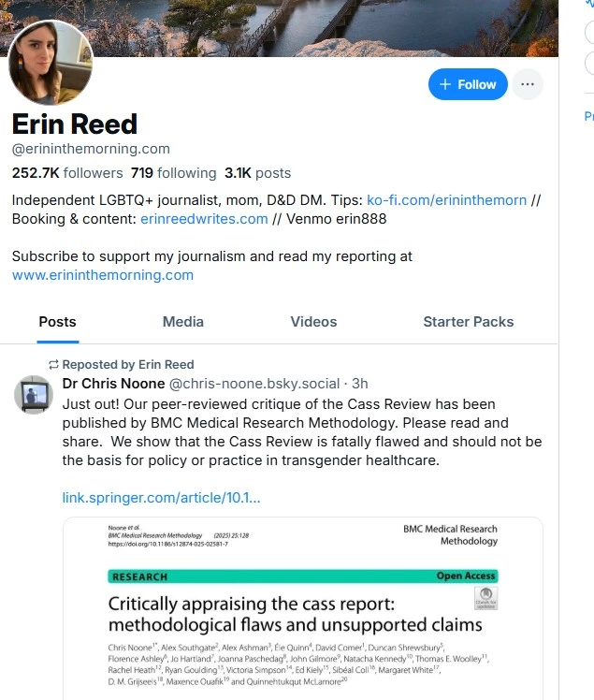
Task: Visit the erinreedwrites.com link
Action: pos(204,219)
